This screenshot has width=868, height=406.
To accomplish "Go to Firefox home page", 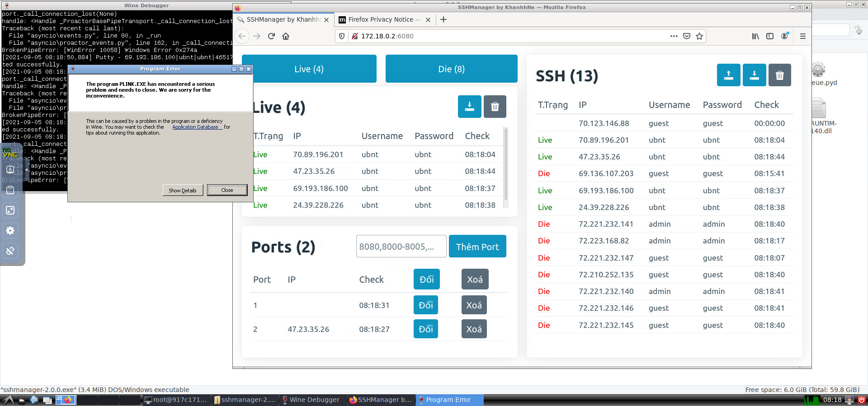I will click(x=286, y=36).
